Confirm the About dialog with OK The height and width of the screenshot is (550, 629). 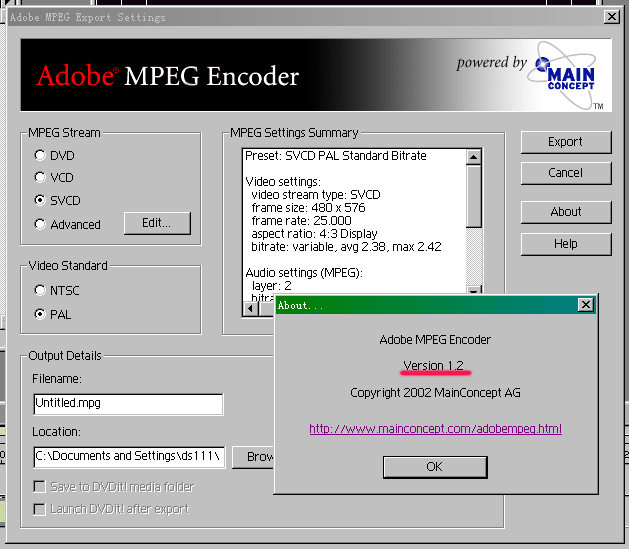(435, 467)
